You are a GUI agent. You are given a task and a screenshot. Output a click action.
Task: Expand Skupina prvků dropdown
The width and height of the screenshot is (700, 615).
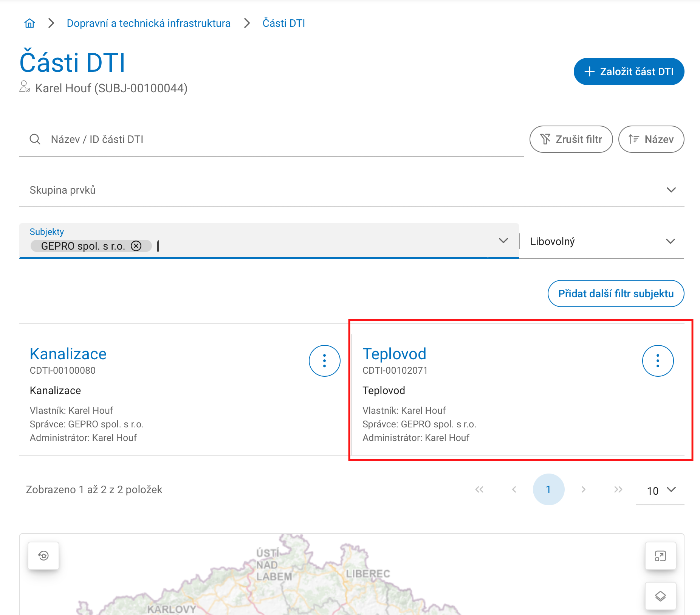pos(352,190)
